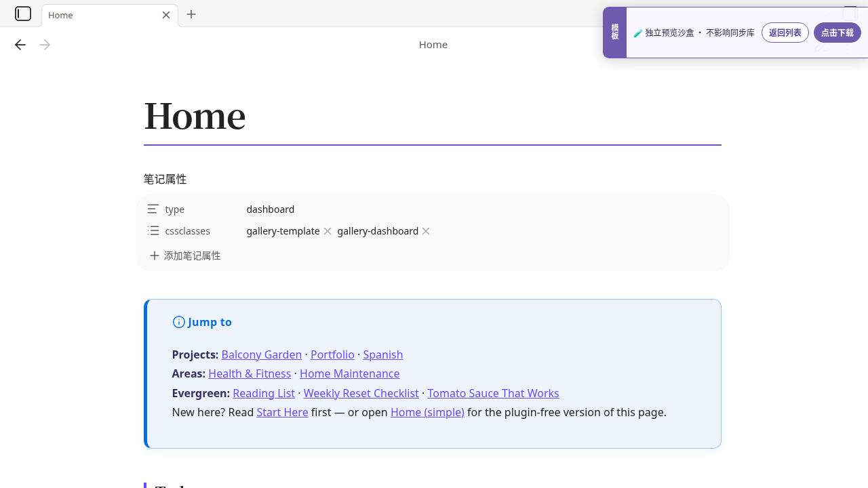
Task: Click the 点击下载 download button
Action: (x=837, y=33)
